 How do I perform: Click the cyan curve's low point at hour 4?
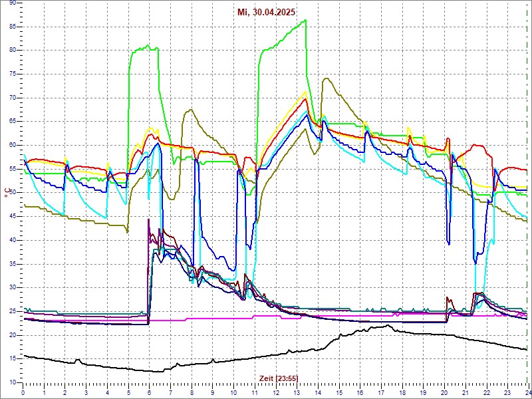point(106,217)
